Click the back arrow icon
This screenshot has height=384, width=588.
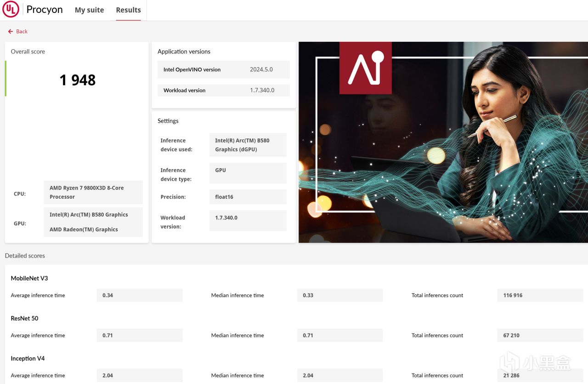pyautogui.click(x=10, y=32)
